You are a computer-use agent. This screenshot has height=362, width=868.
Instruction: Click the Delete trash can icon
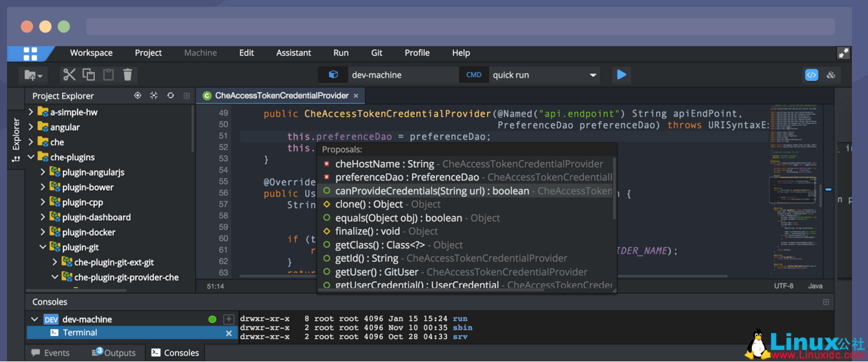tap(128, 75)
